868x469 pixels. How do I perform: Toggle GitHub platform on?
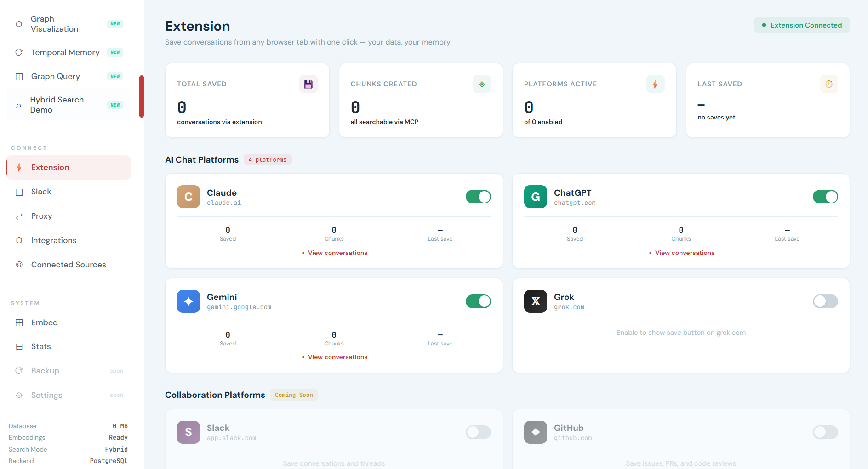point(825,432)
